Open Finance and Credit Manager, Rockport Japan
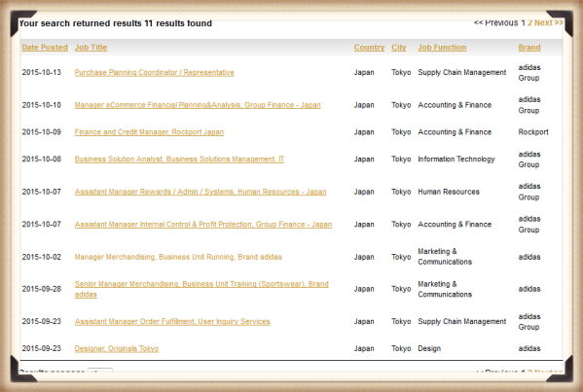 coord(149,132)
